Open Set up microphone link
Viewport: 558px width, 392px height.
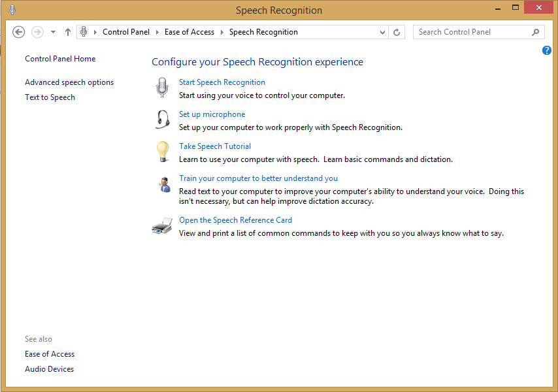(x=212, y=114)
